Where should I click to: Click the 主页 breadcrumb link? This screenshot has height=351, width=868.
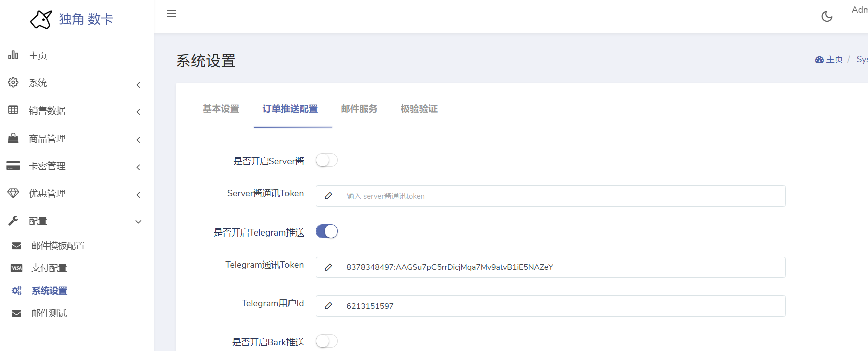click(834, 59)
